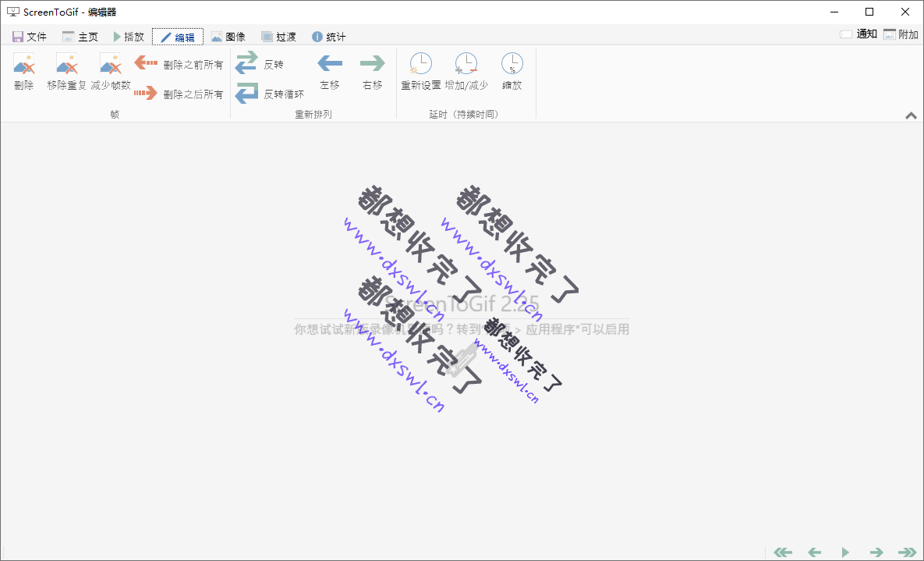Close the ScreenToGif editor window
Screen dimensions: 924x561
point(905,12)
